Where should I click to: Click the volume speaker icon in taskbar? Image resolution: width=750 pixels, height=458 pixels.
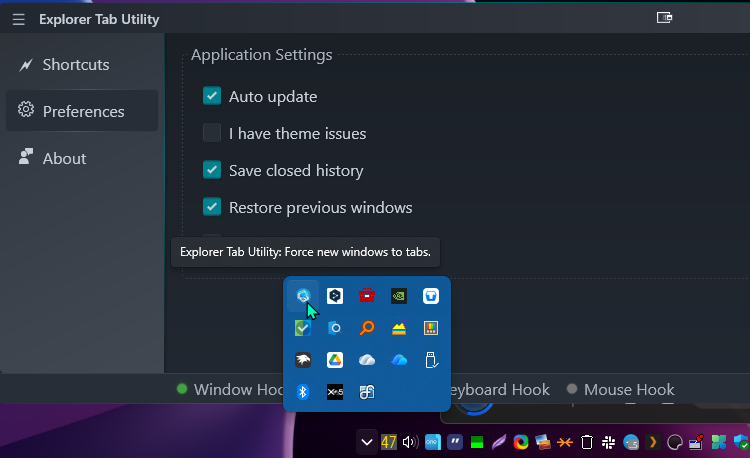pos(409,442)
